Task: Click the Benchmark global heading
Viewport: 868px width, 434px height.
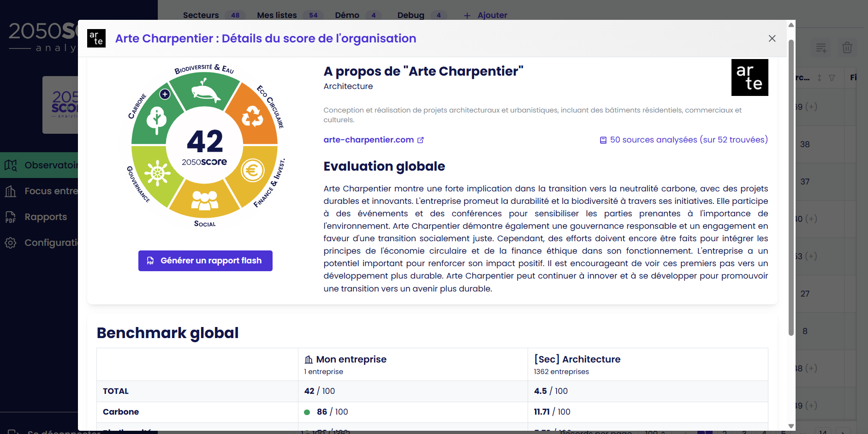Action: pyautogui.click(x=167, y=333)
